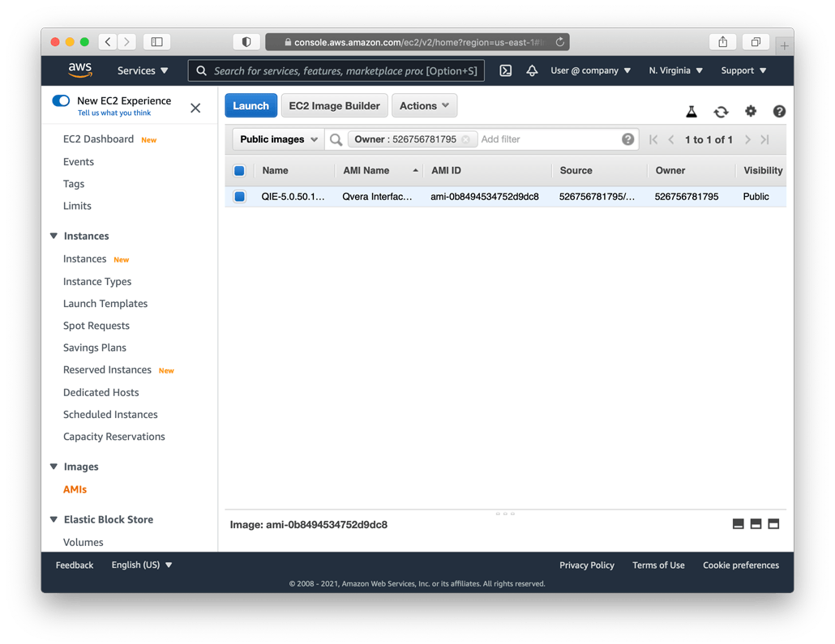Open Events in the sidebar

pos(79,162)
